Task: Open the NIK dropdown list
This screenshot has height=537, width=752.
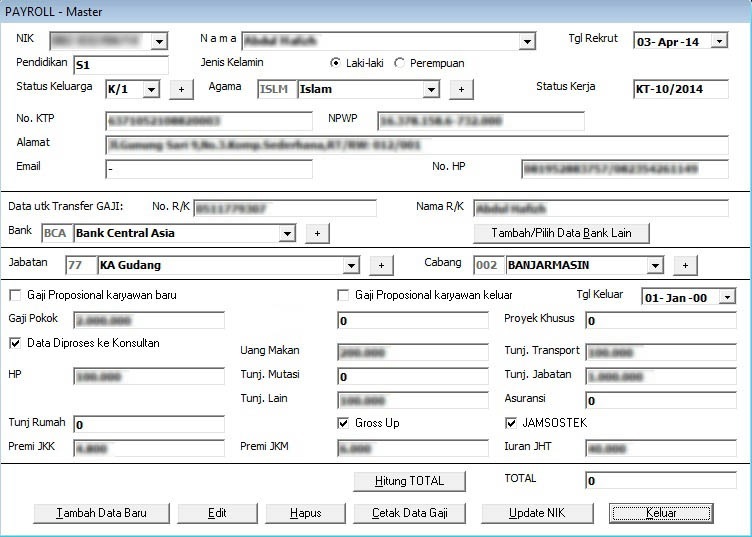Action: (x=159, y=42)
